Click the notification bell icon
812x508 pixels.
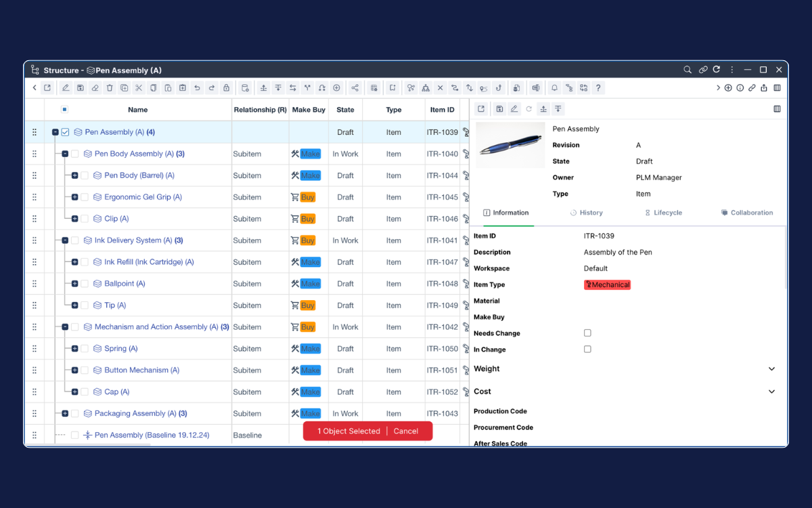coord(554,88)
